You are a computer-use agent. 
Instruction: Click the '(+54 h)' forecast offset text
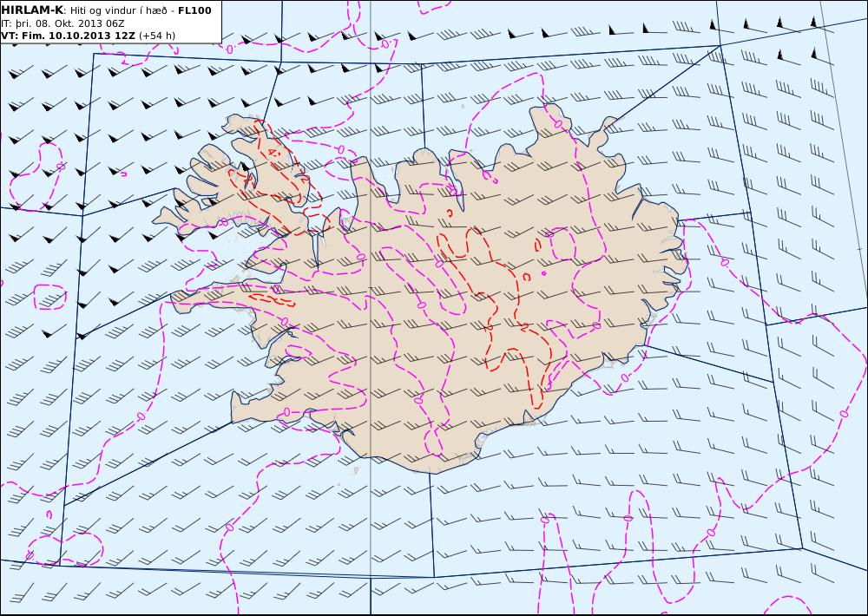[156, 36]
